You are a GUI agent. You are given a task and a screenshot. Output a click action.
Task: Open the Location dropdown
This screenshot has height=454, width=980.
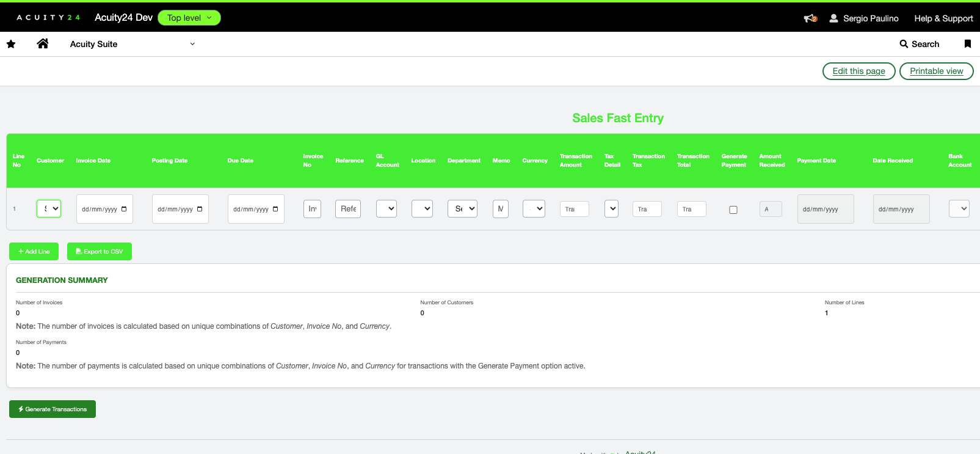(422, 208)
